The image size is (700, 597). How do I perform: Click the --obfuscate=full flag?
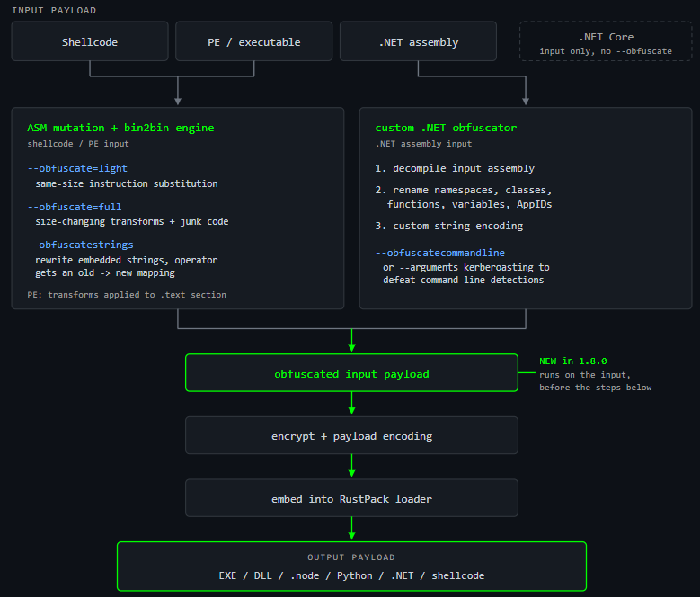pos(74,207)
